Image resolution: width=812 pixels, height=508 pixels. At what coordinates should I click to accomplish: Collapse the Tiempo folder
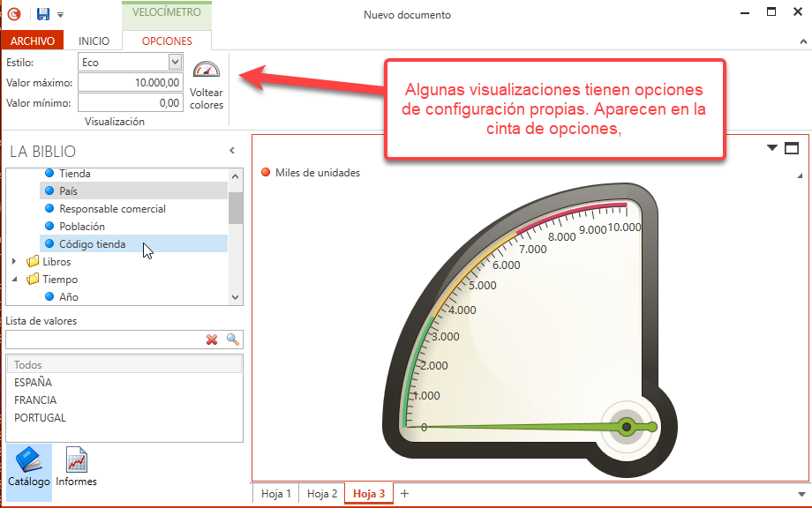(x=14, y=280)
